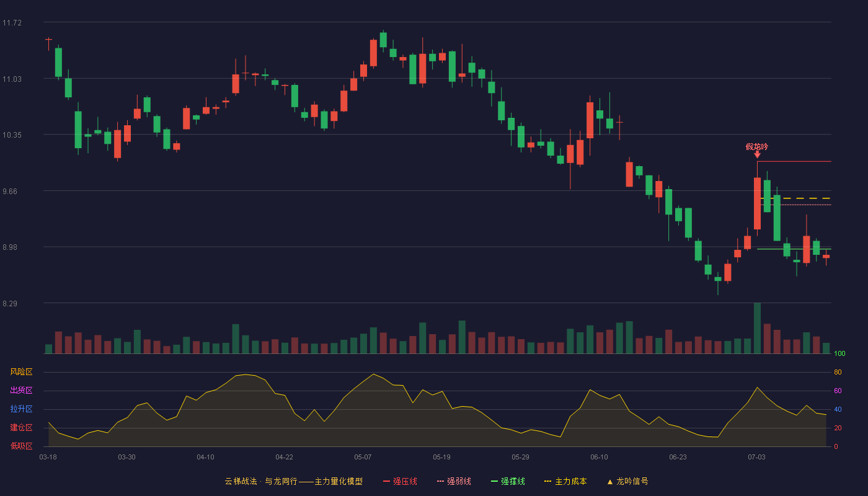Image resolution: width=868 pixels, height=496 pixels.
Task: Click the 04-22 date axis label
Action: click(284, 457)
